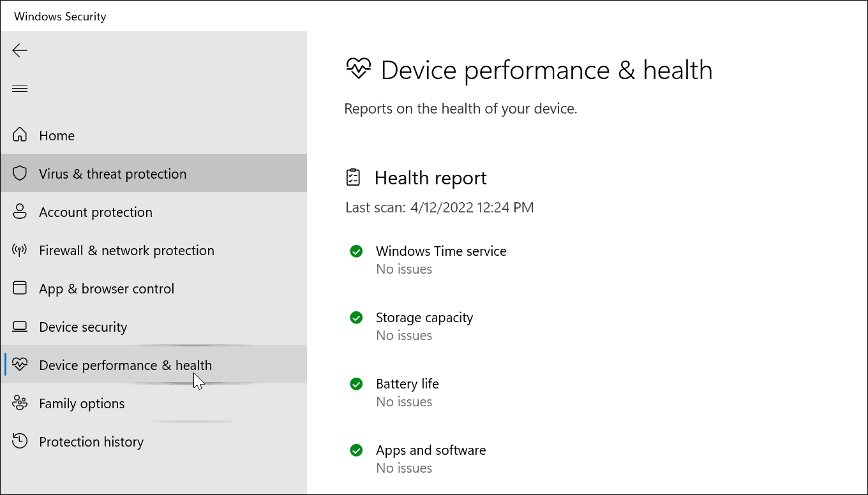Click the Last scan timestamp text
This screenshot has width=868, height=495.
pos(439,207)
